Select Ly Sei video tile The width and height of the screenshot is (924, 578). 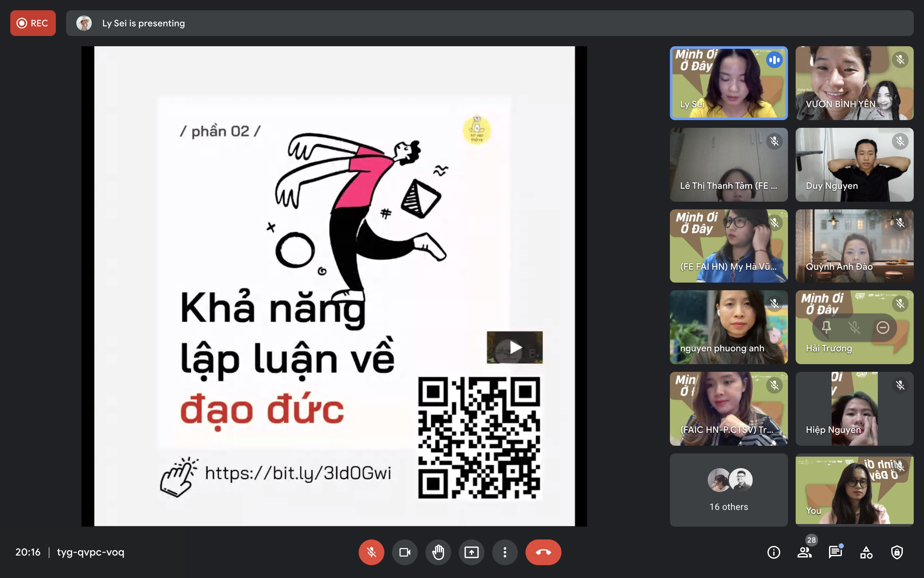729,83
